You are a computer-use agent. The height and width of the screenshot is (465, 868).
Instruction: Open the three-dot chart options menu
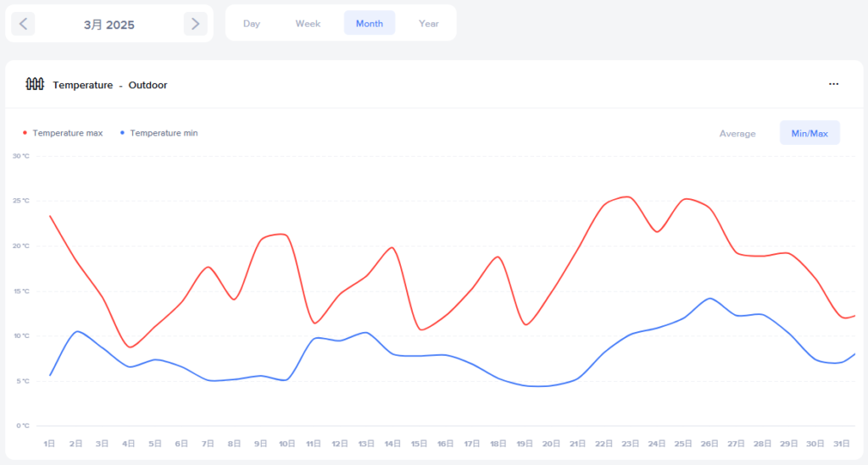[833, 84]
